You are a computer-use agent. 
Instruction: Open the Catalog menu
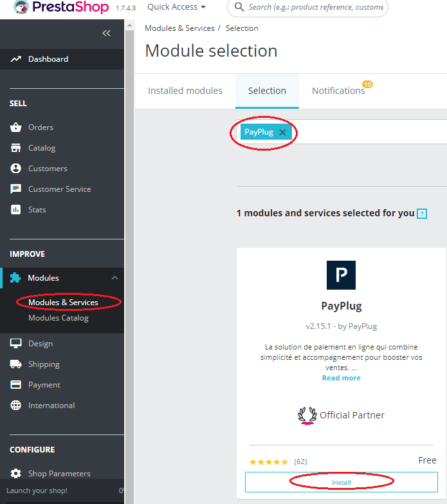pyautogui.click(x=42, y=148)
